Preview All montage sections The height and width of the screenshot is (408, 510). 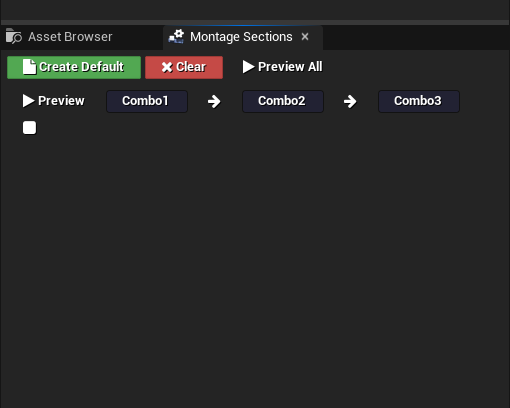click(282, 67)
